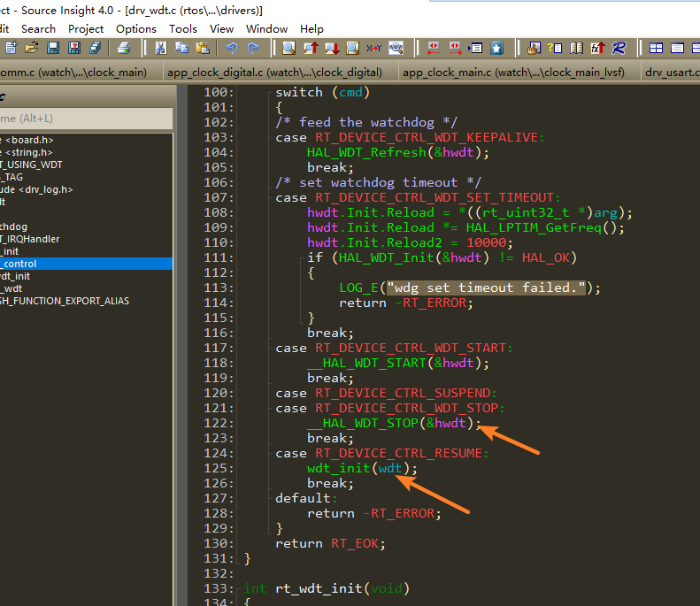
Task: Save the current file using the single floppy disk icon
Action: (x=53, y=48)
